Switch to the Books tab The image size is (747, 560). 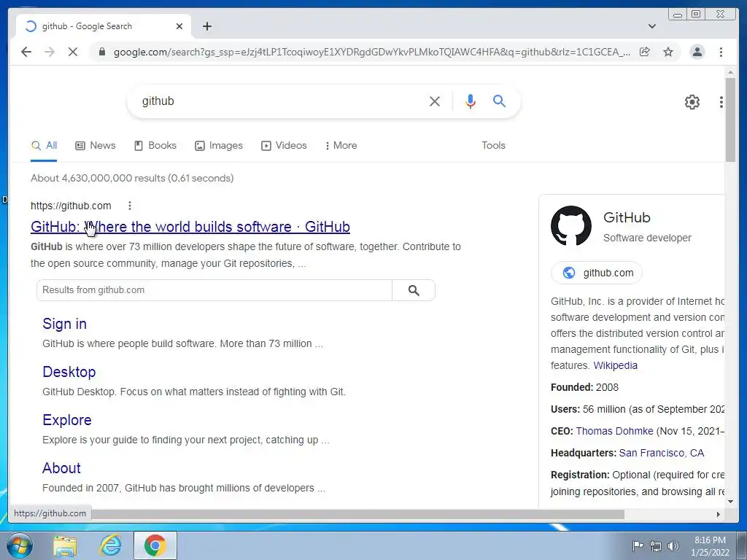pos(155,146)
